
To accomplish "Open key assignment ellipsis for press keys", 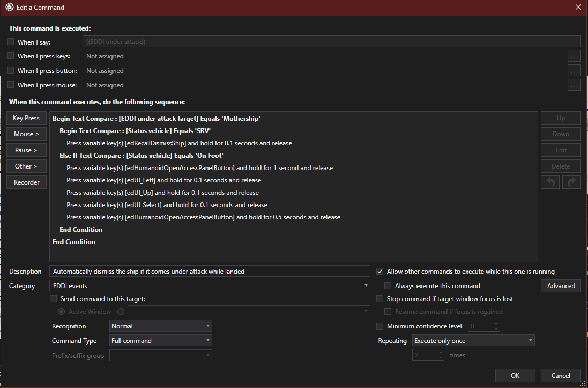I will click(574, 56).
